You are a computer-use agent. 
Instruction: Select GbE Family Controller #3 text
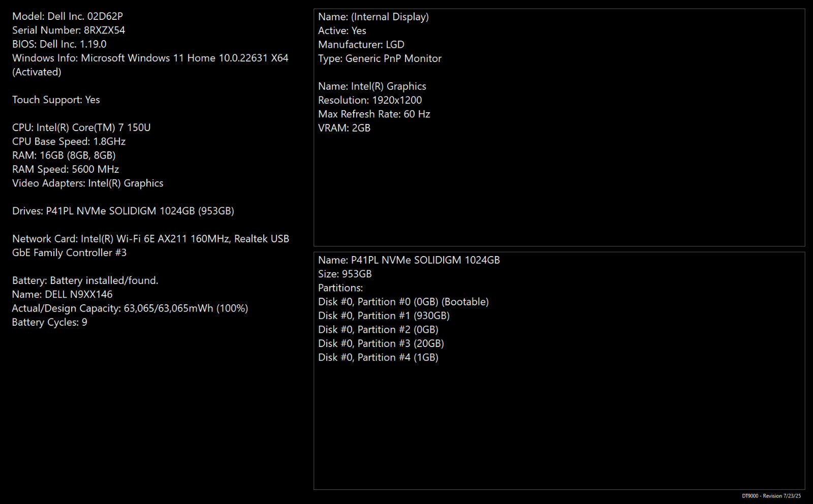pos(69,253)
